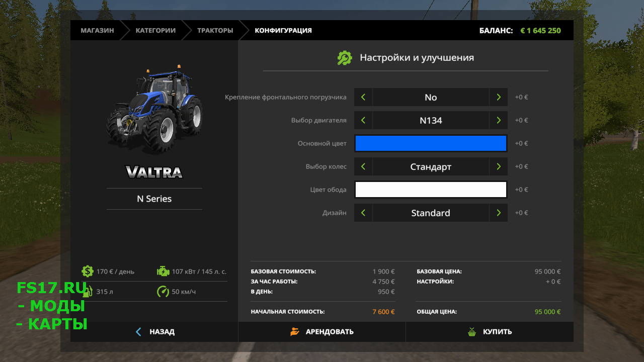
Task: Click the Общая цена 95 000 € value
Action: [547, 312]
